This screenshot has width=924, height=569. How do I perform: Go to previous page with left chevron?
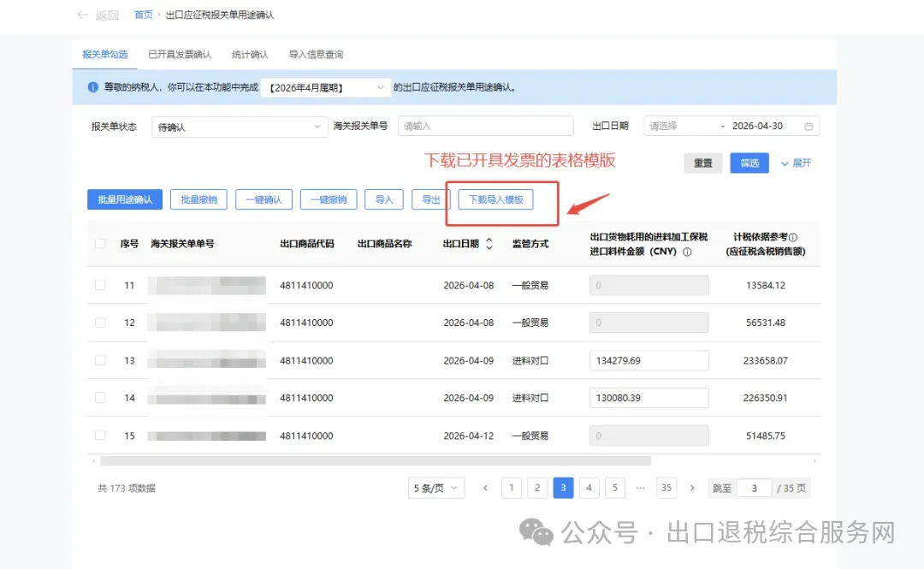tap(486, 489)
